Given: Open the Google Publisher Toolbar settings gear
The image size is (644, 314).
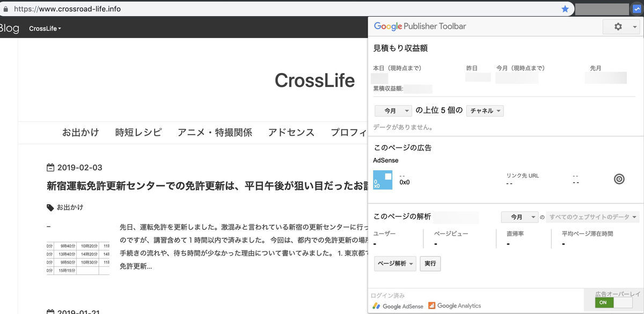Looking at the screenshot, I should point(618,26).
